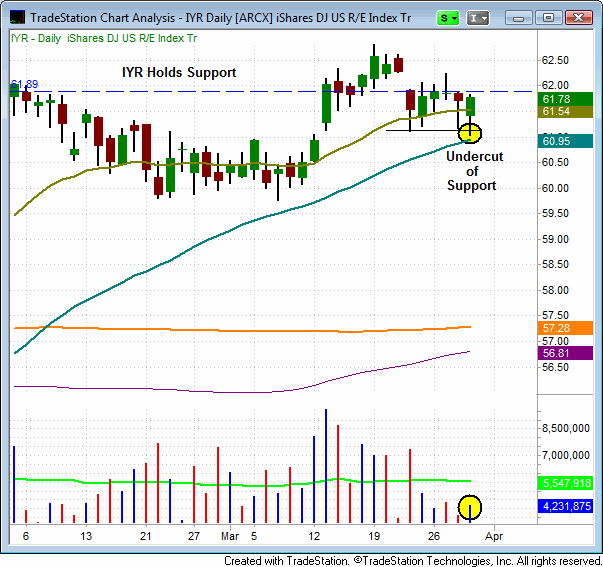Minimize the Chart Analysis window
Viewport: 603px width, 567px height.
(x=520, y=18)
